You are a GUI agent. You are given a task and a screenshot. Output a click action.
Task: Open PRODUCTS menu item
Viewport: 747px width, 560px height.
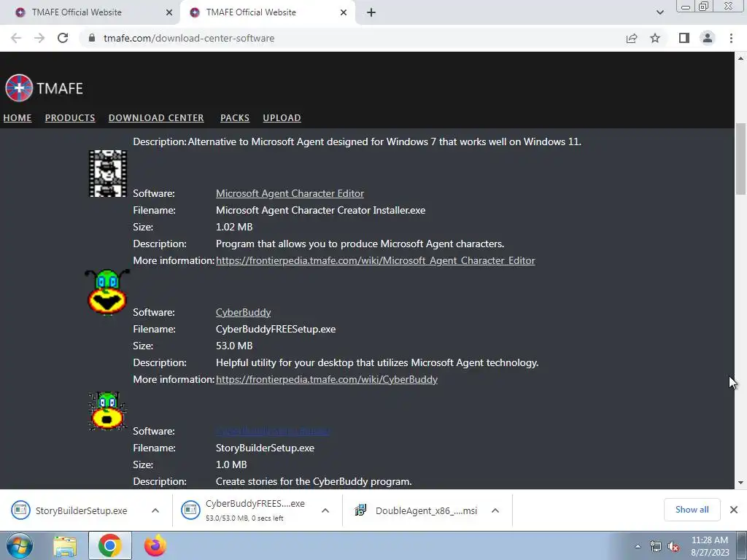point(70,117)
